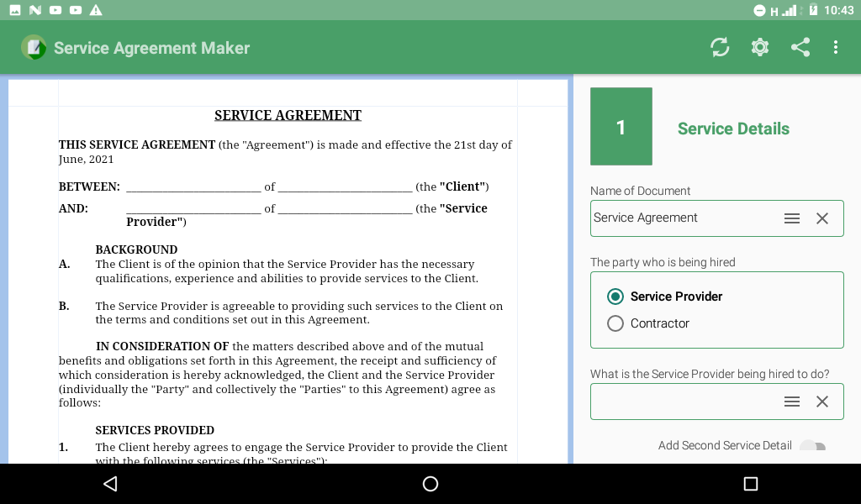Select the Contractor radio option
The width and height of the screenshot is (861, 504).
(615, 323)
